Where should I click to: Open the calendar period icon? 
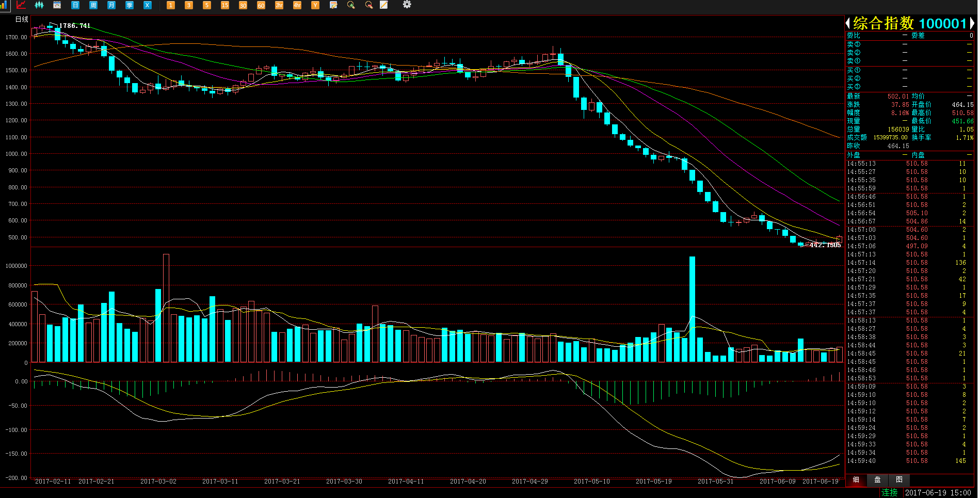tap(57, 5)
